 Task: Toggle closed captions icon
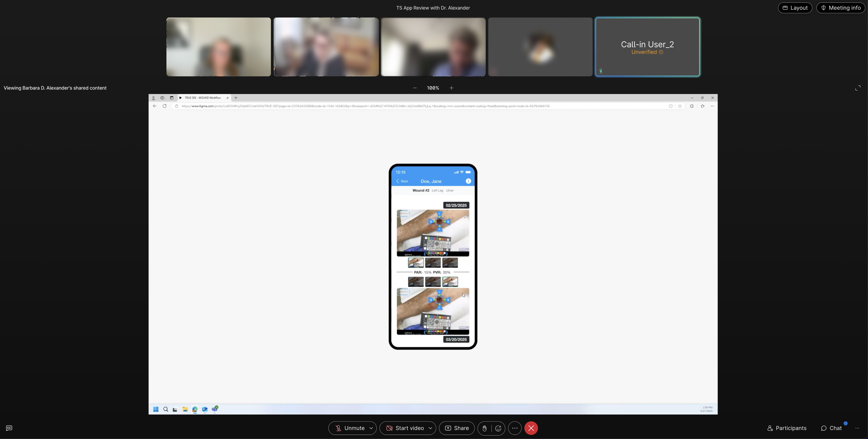click(9, 428)
